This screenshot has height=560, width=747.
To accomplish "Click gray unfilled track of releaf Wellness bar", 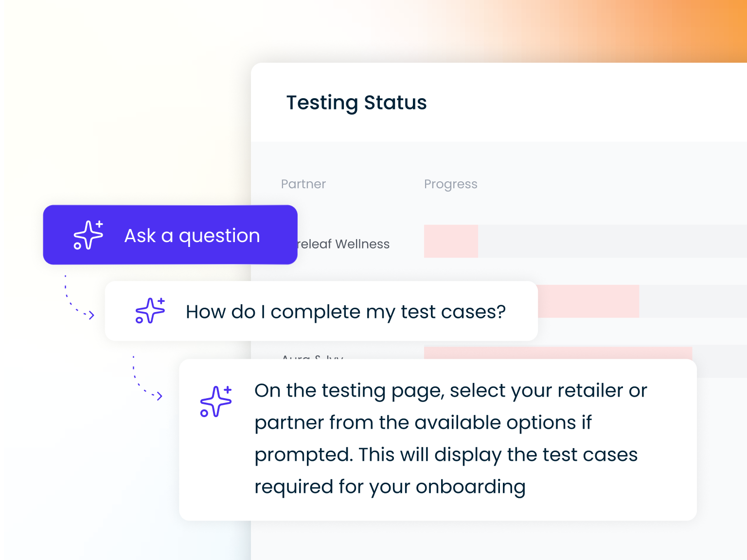I will 608,241.
